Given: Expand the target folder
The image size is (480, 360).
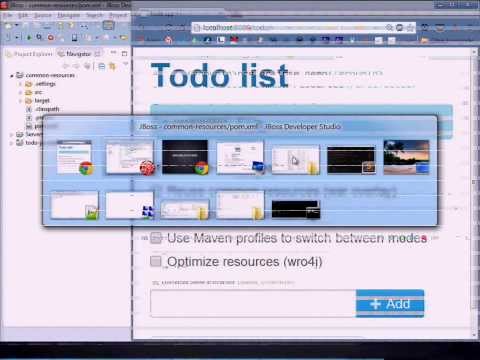Looking at the screenshot, I should pos(21,101).
